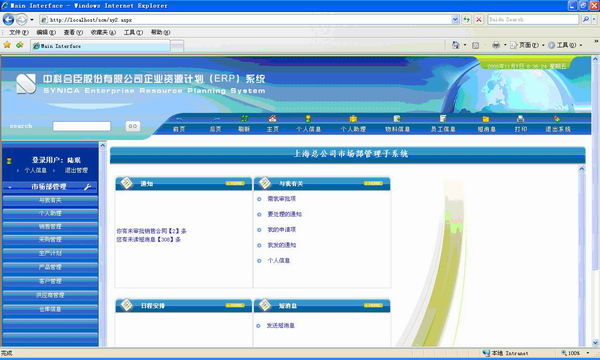Select 销售管理 in the left sidebar
600x360 pixels.
pyautogui.click(x=50, y=226)
